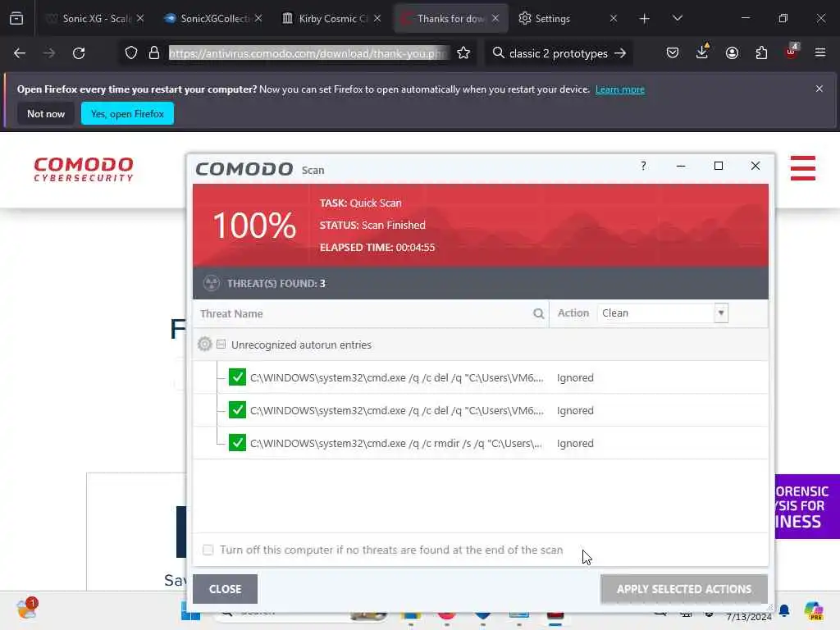Uncheck cmd.exe rmdir threat entry

click(237, 442)
